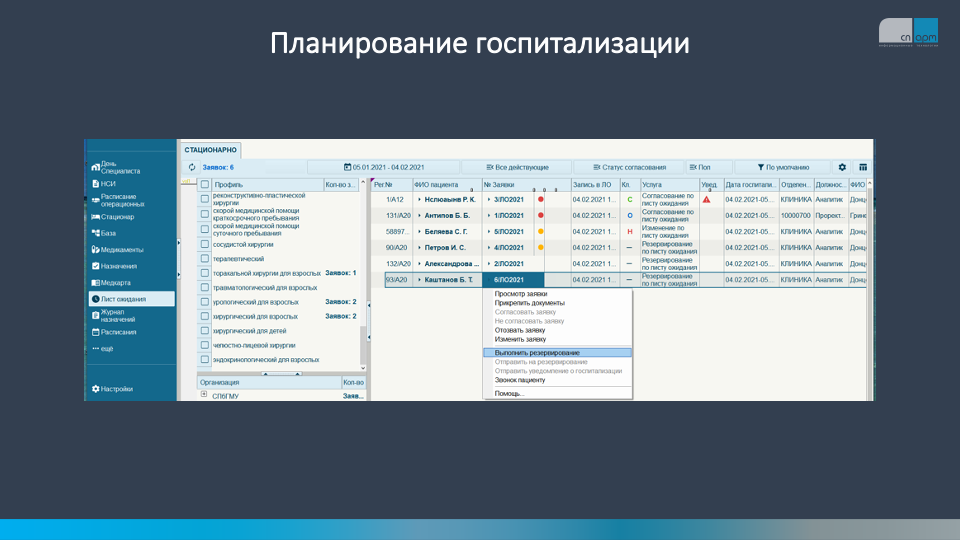Image resolution: width=960 pixels, height=540 pixels.
Task: Open the Статус согласования filter dropdown
Action: tap(629, 167)
